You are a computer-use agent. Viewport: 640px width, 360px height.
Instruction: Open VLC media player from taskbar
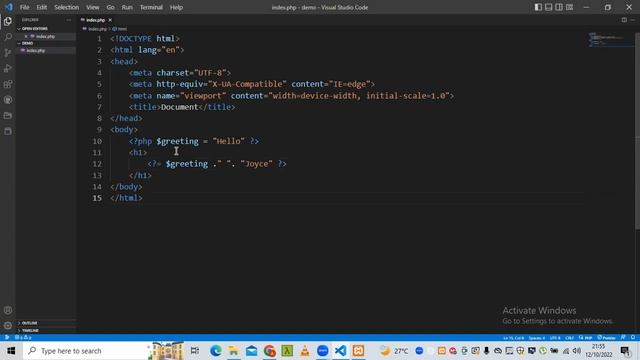305,351
